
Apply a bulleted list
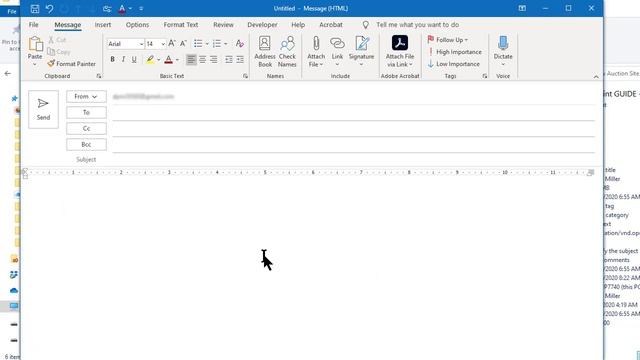coord(198,43)
